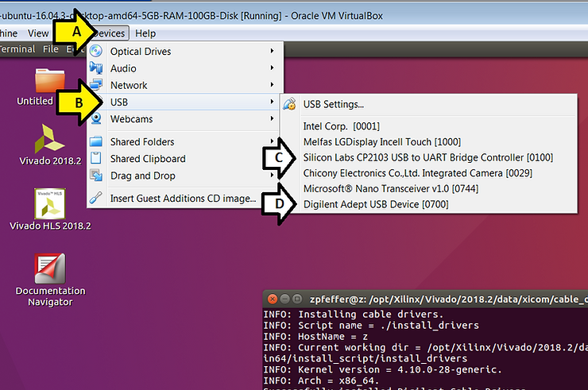Toggle Chicony Integrated Camera USB device

click(x=417, y=172)
